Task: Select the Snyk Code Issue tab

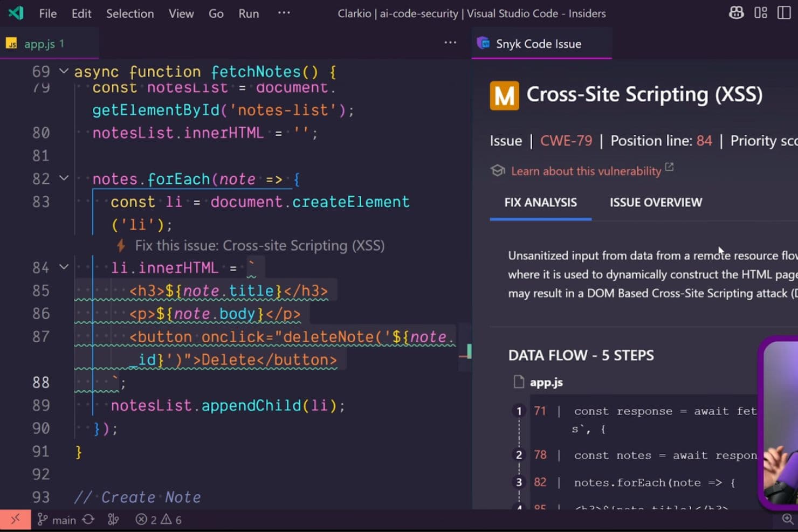Action: click(541, 44)
